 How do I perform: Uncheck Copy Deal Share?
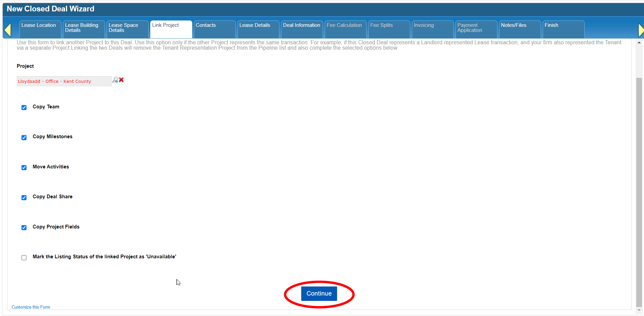[24, 198]
